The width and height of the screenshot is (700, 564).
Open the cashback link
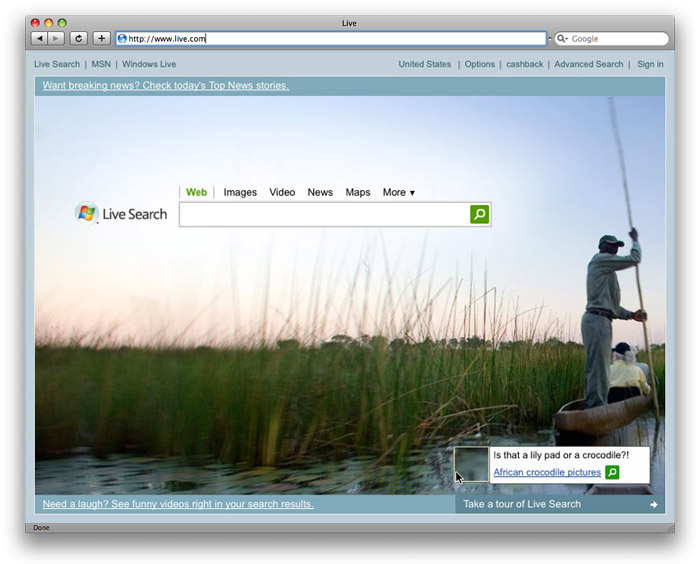[525, 64]
